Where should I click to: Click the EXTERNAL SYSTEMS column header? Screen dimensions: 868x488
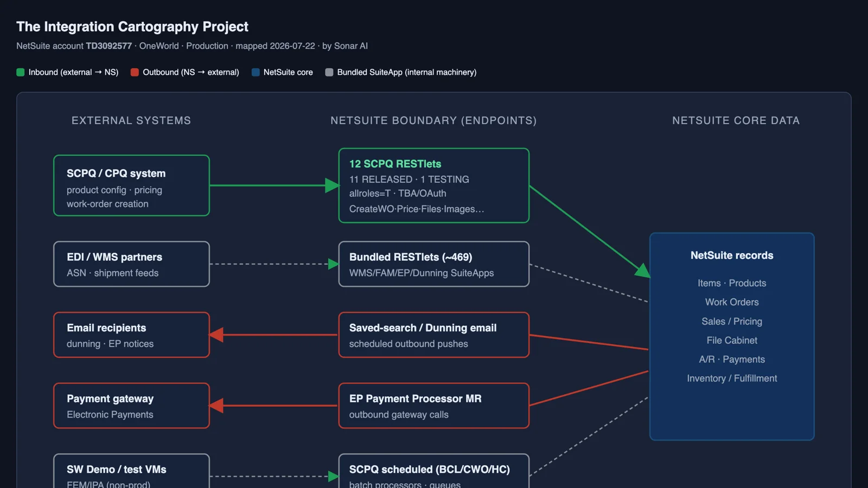131,120
